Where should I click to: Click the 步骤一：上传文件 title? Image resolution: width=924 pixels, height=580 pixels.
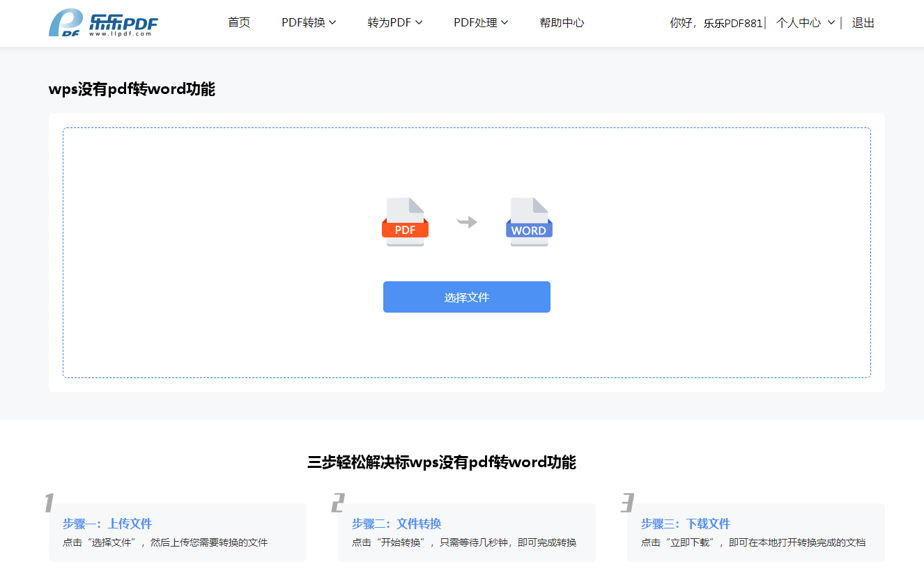[107, 524]
